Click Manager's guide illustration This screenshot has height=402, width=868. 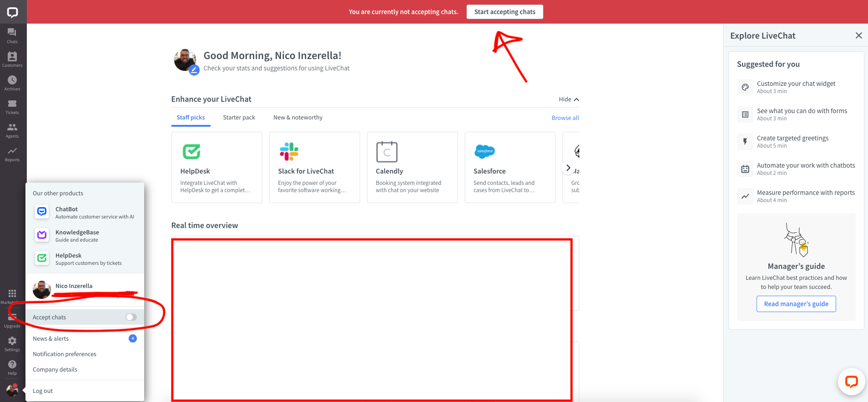tap(796, 240)
